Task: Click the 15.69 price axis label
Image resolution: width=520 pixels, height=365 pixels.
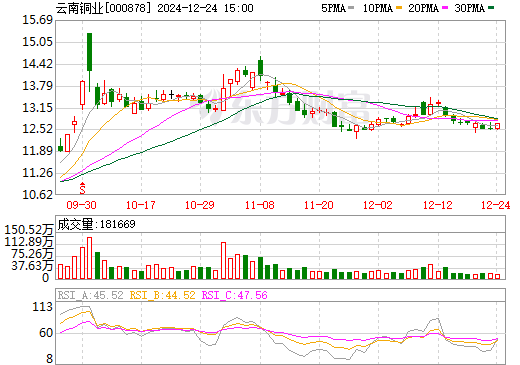Action: click(37, 20)
